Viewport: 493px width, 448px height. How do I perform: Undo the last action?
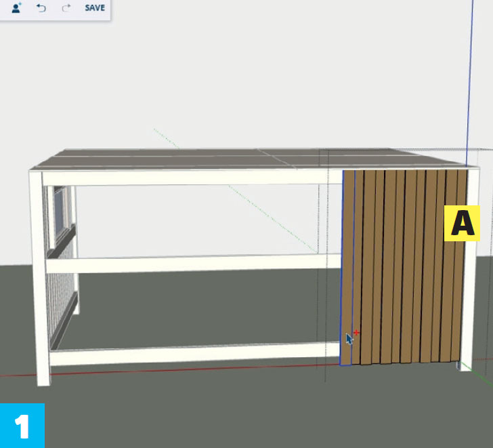[41, 8]
